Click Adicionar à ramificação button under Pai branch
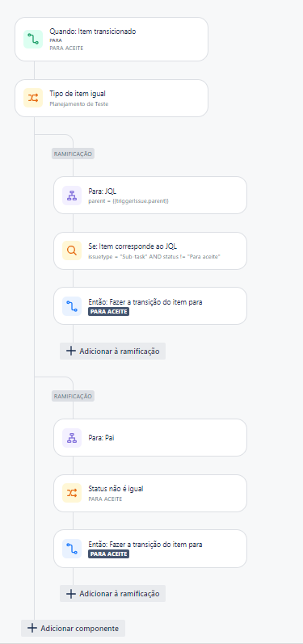 pos(112,593)
